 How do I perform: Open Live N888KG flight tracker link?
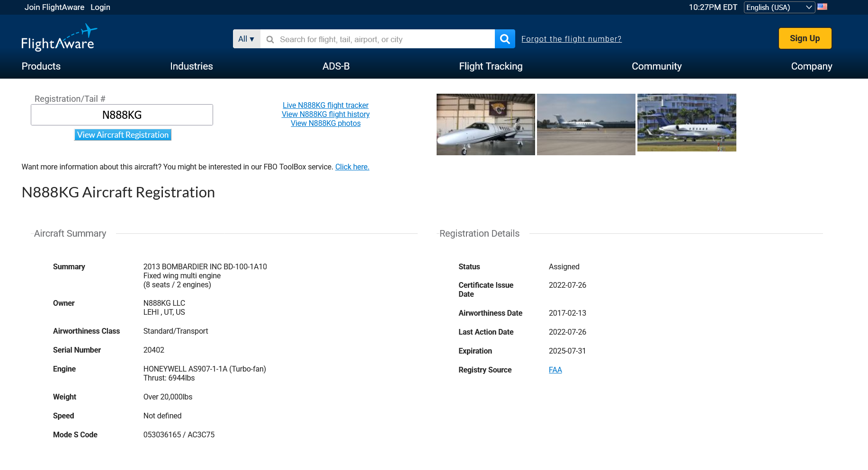pyautogui.click(x=326, y=105)
